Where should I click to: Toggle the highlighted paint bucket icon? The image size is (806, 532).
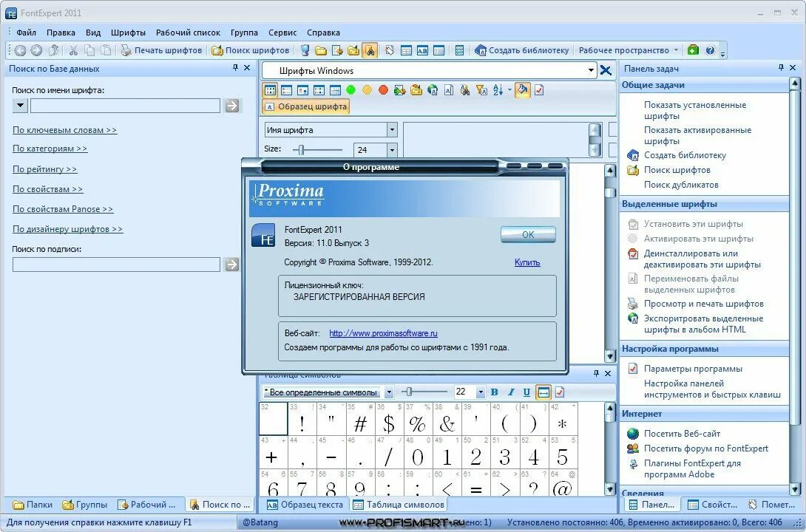click(x=522, y=90)
